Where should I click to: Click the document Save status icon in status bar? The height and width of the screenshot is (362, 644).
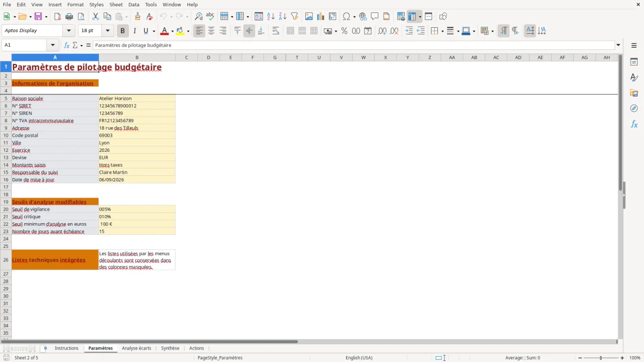coord(6,358)
